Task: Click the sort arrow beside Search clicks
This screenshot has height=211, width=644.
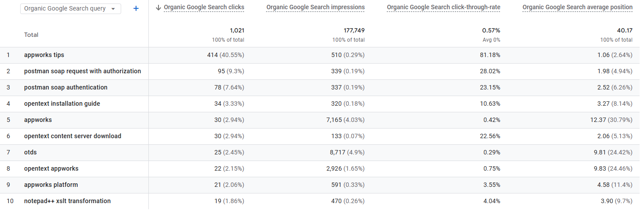Action: coord(158,7)
